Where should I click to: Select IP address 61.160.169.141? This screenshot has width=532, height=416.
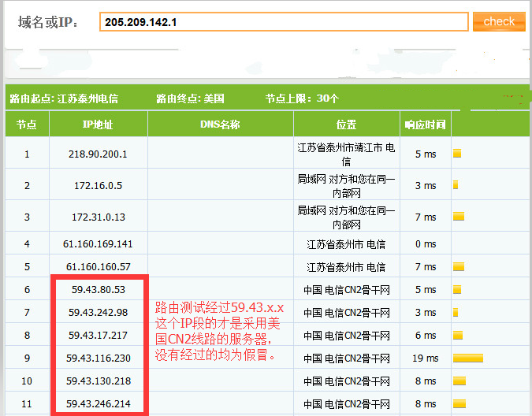99,244
